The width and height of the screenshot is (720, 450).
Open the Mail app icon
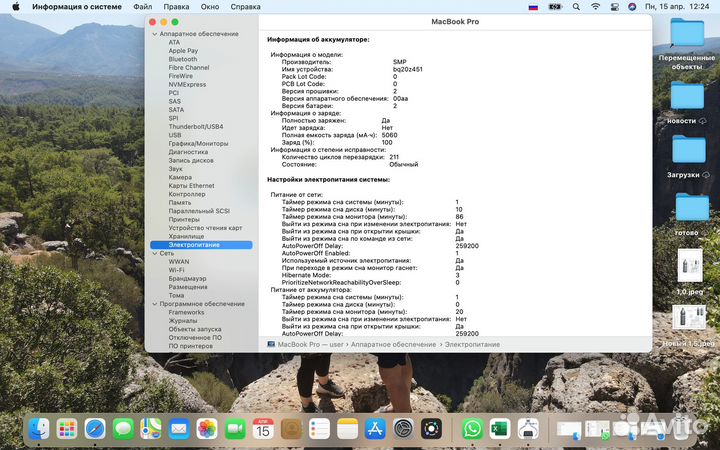pos(179,429)
